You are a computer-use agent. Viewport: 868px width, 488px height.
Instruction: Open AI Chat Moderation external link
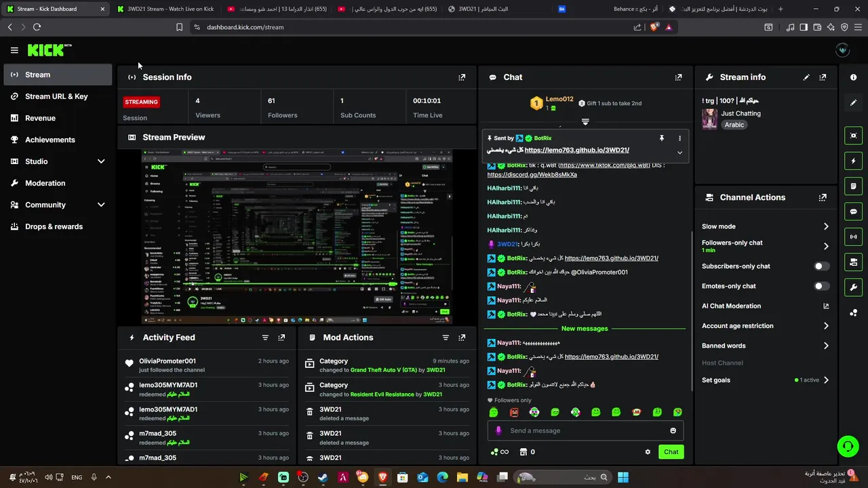coord(826,306)
